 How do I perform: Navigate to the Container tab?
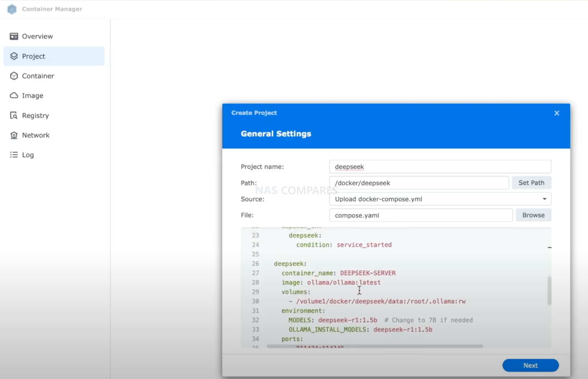coord(38,76)
